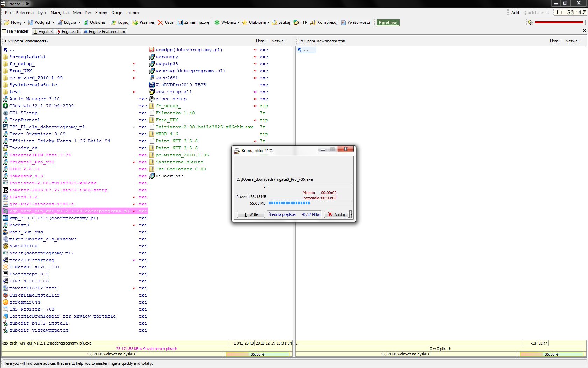Screen dimensions: 588x368
Task: Select QuickTimeInstaller file
Action: click(x=31, y=295)
